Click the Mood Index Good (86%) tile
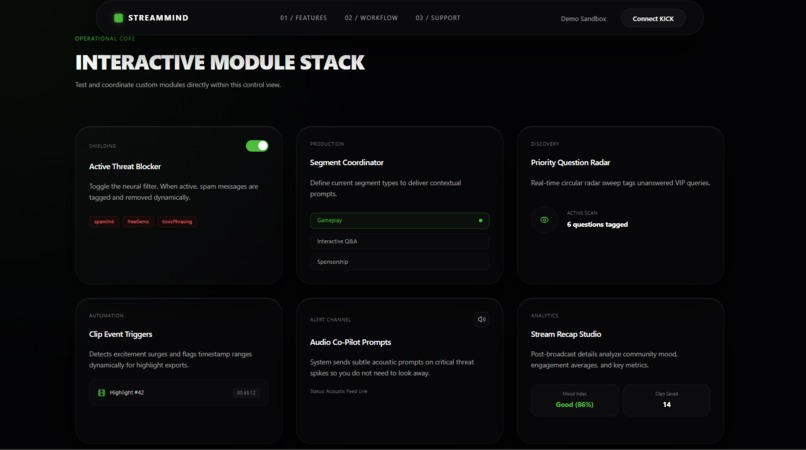This screenshot has height=450, width=806. point(574,400)
